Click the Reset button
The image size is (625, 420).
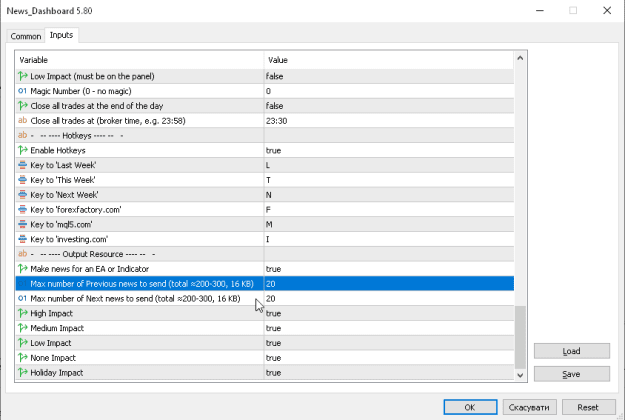click(x=589, y=407)
